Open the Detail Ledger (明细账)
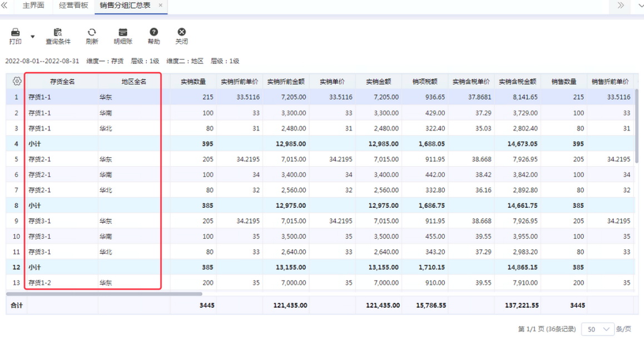This screenshot has height=340, width=644. click(123, 33)
